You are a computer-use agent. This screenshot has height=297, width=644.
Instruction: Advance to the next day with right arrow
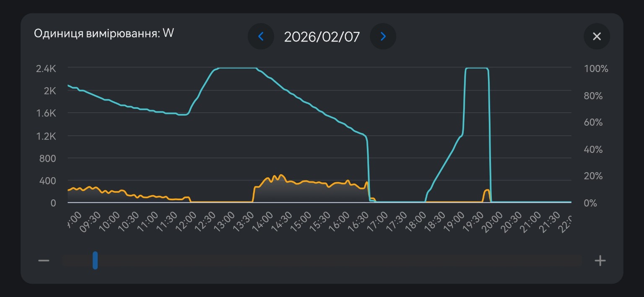click(383, 36)
